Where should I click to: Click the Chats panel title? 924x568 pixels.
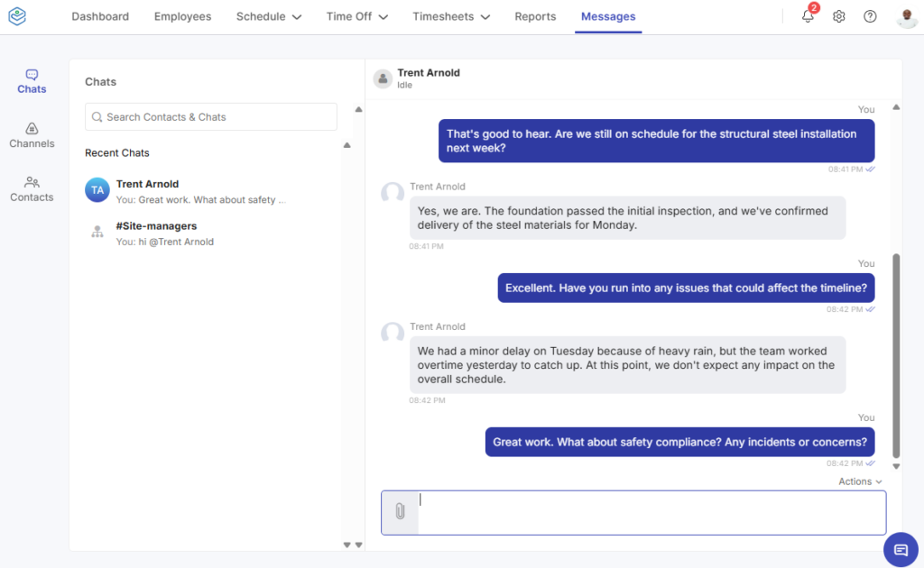tap(101, 82)
